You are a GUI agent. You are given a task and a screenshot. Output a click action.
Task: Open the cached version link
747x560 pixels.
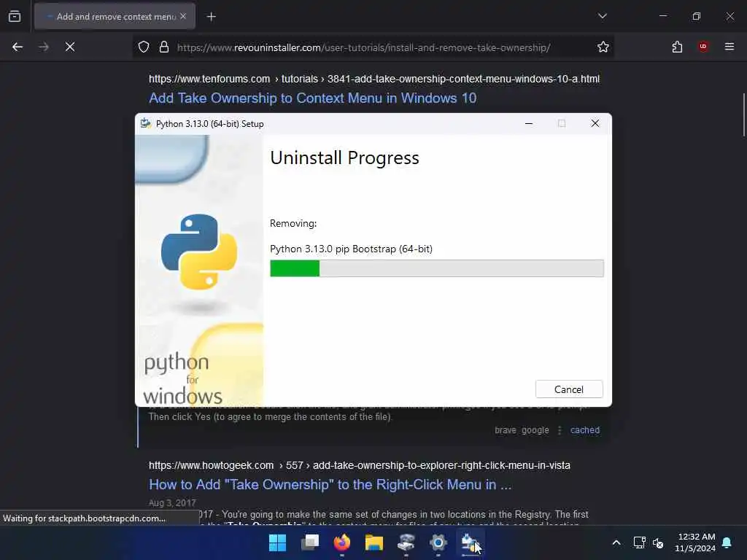[x=585, y=430]
